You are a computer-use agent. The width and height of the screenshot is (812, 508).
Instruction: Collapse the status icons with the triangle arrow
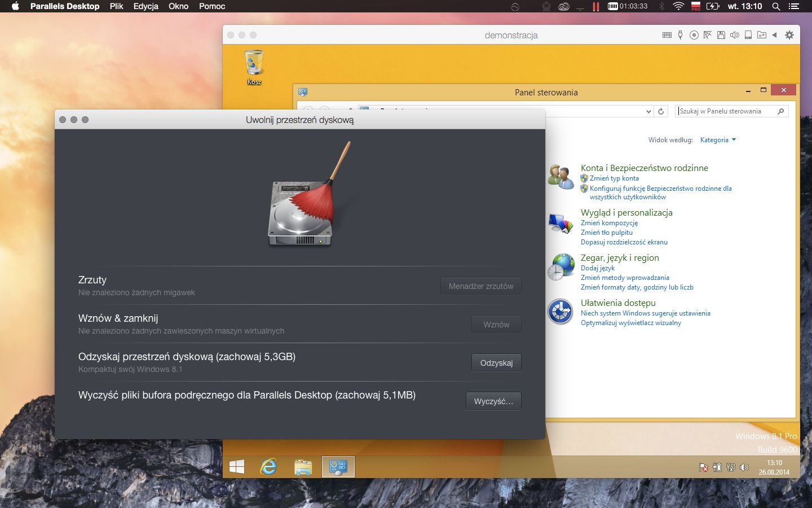[775, 35]
